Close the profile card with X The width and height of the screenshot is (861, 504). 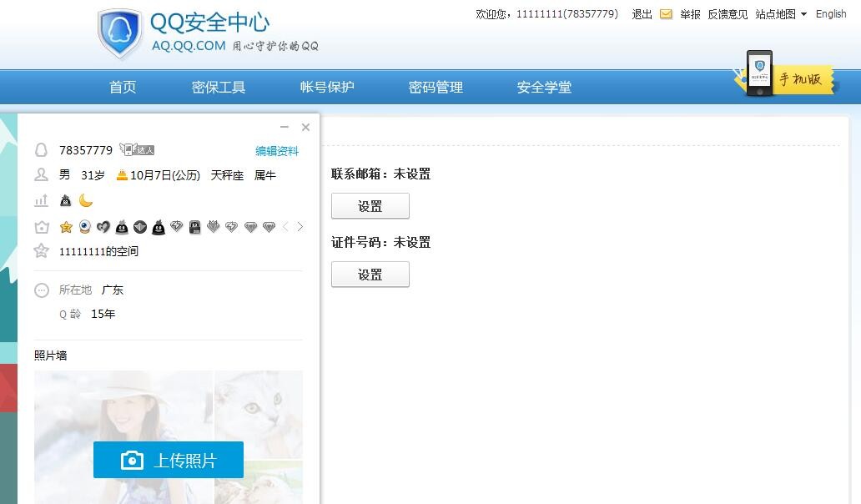pyautogui.click(x=306, y=128)
